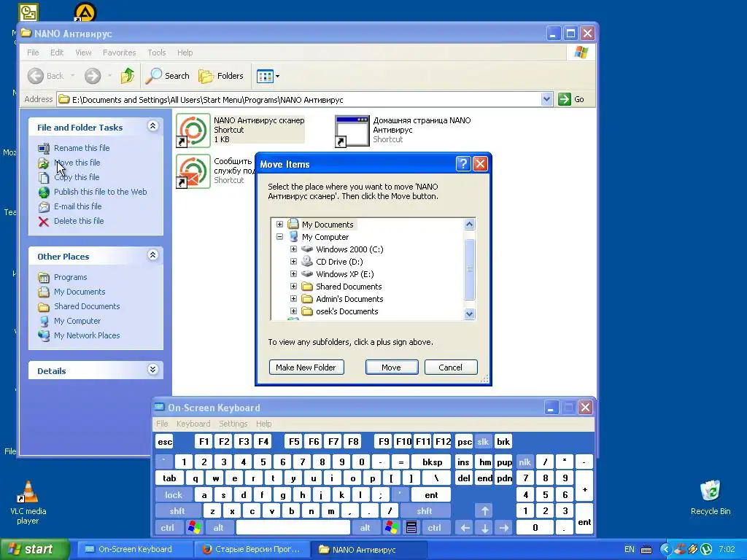Click the Shared Documents icon in Other Places

coord(43,307)
